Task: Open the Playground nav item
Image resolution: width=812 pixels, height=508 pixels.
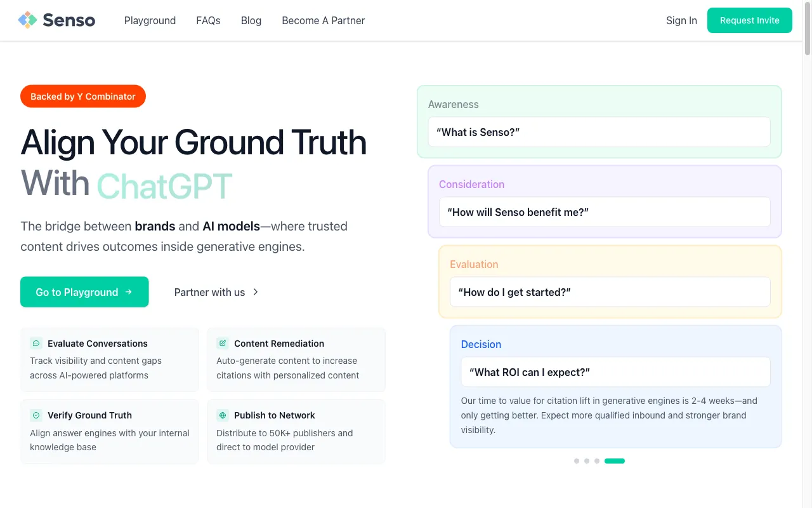Action: point(150,20)
